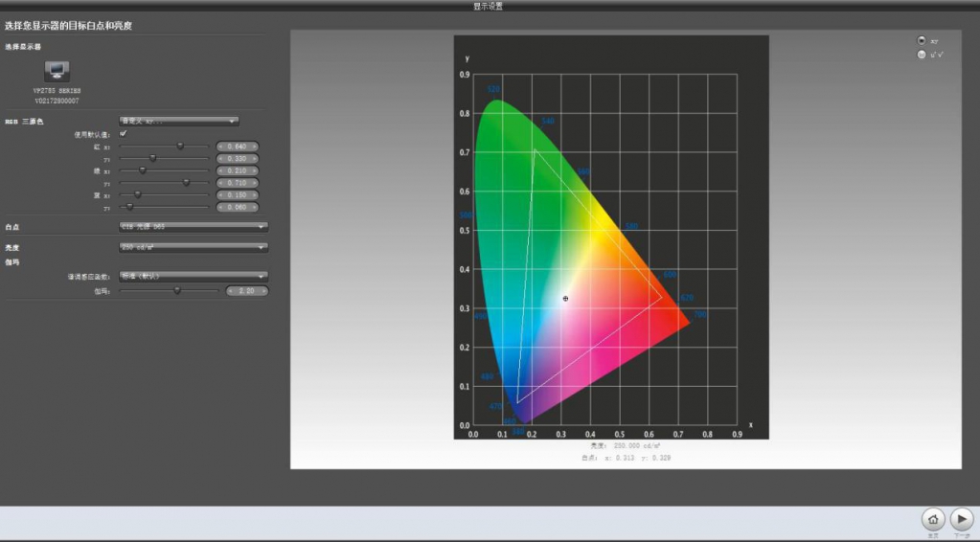Click the 亮度 250.000 cd/m² readout below chart
The width and height of the screenshot is (980, 542).
point(626,446)
